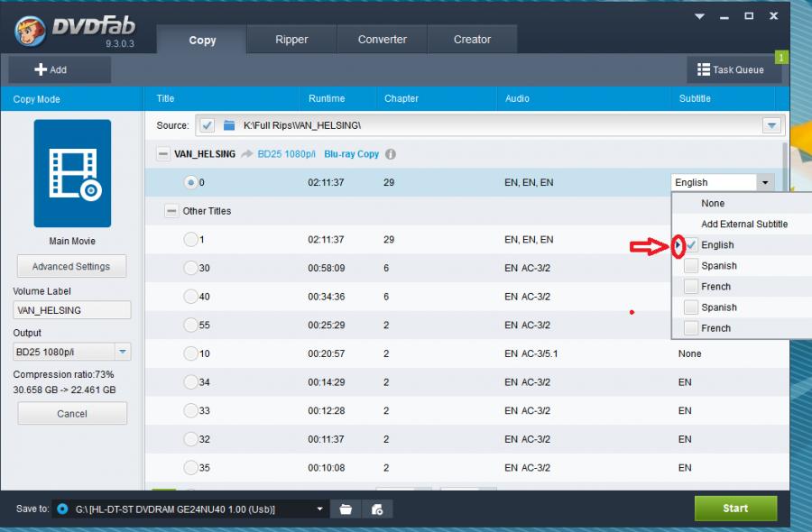Click the Add button label
The width and height of the screenshot is (812, 532).
pos(58,69)
